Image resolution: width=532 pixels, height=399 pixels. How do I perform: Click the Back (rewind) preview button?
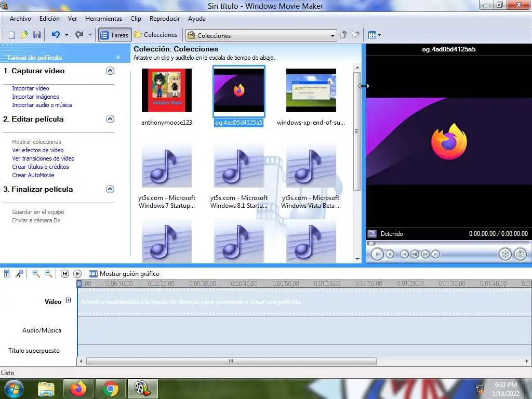(404, 254)
